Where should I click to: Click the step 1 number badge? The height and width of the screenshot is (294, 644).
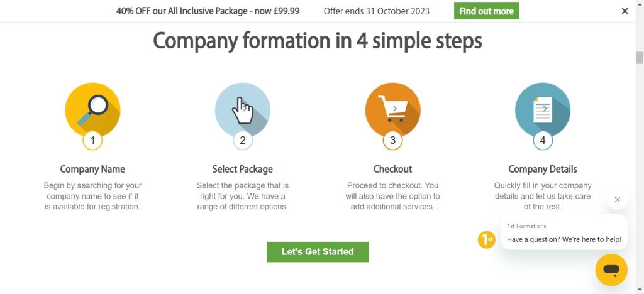coord(92,141)
